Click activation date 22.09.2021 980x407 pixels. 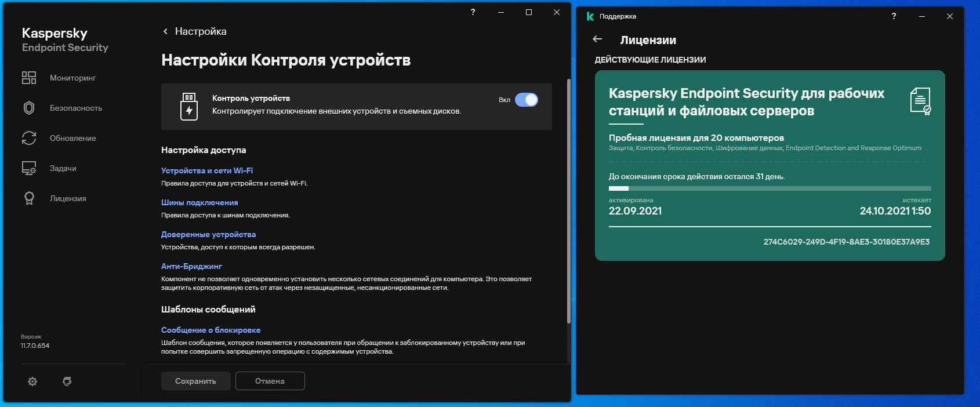pos(635,211)
